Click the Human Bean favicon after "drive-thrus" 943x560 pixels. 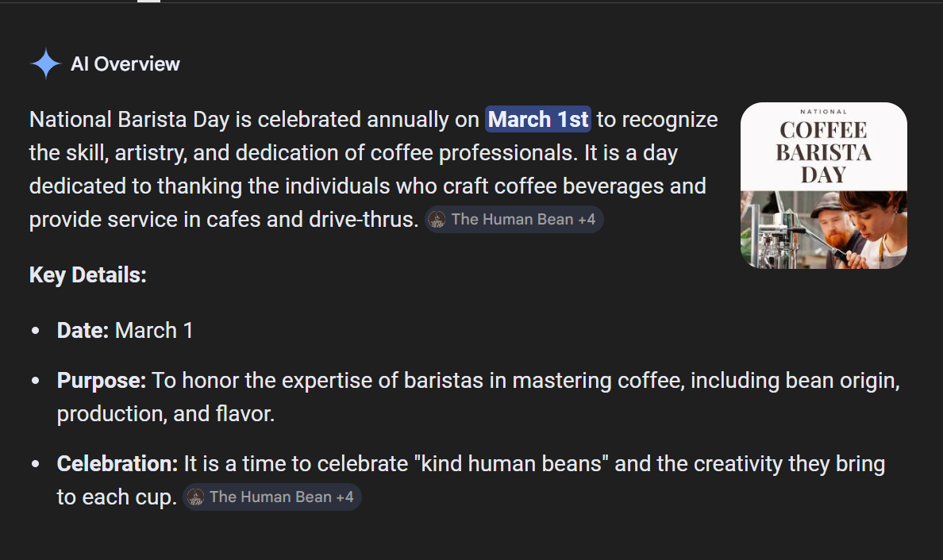click(437, 219)
